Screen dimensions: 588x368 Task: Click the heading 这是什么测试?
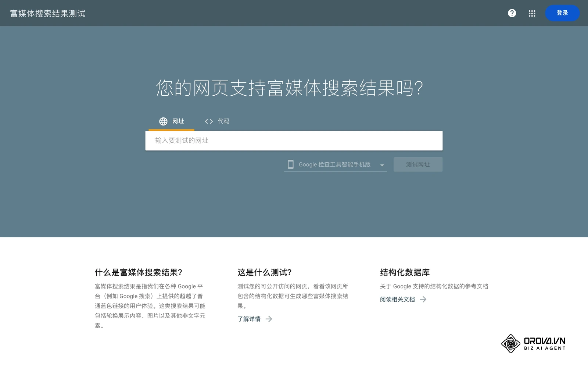265,272
